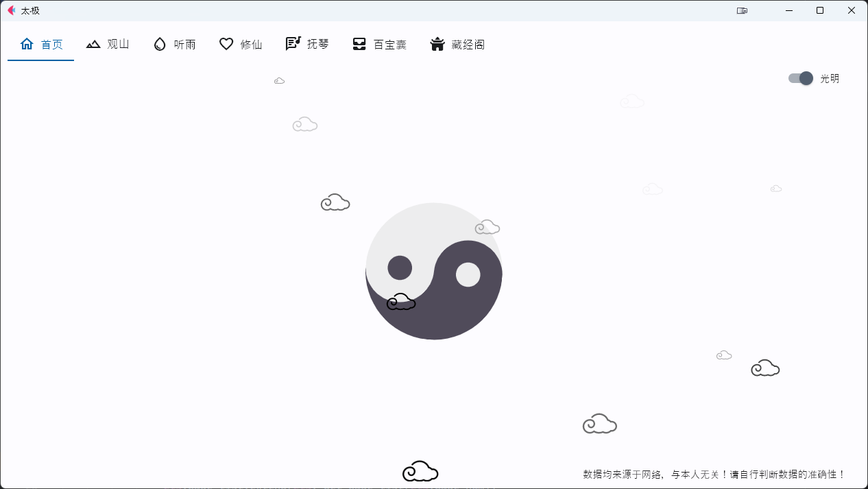The width and height of the screenshot is (868, 489).
Task: Select the home icon on the 首页 tab
Action: [x=27, y=43]
